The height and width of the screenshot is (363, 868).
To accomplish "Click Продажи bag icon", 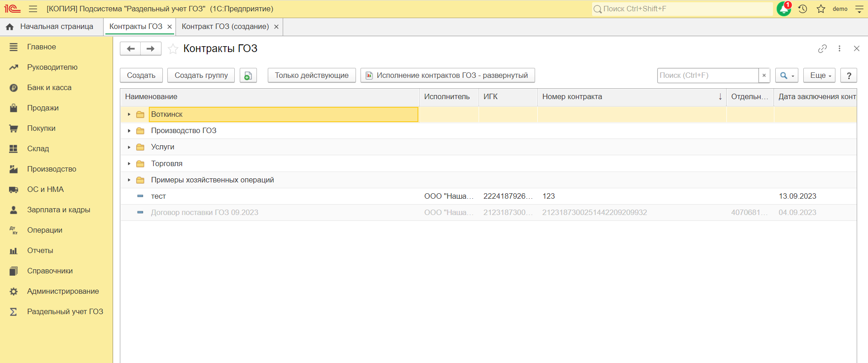I will click(x=14, y=108).
